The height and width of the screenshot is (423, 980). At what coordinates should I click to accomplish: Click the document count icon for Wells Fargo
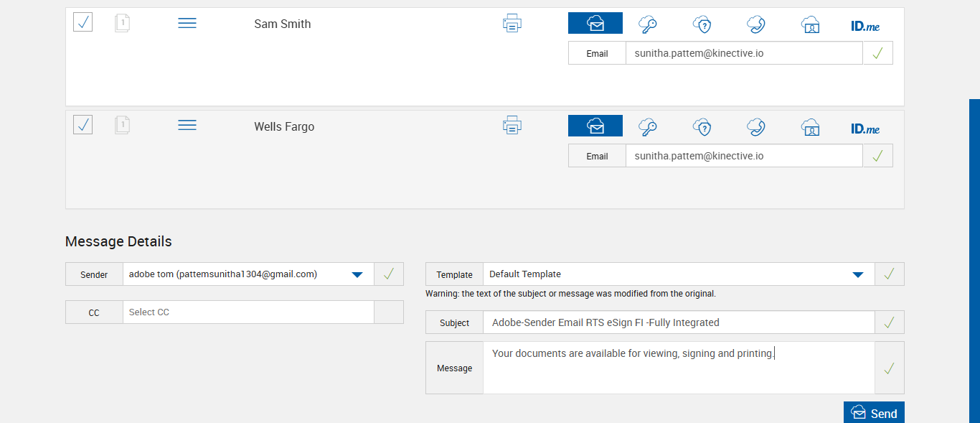[122, 125]
